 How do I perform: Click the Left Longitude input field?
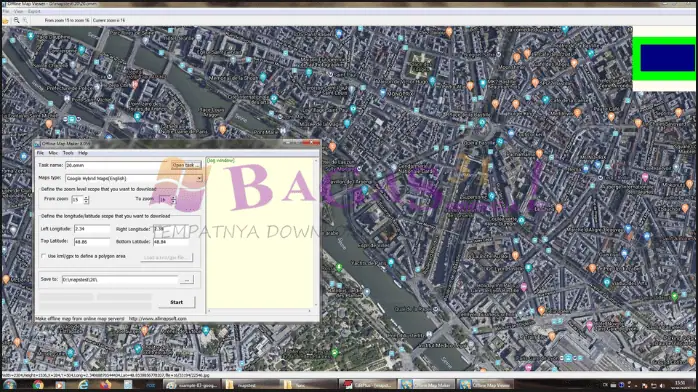[92, 229]
